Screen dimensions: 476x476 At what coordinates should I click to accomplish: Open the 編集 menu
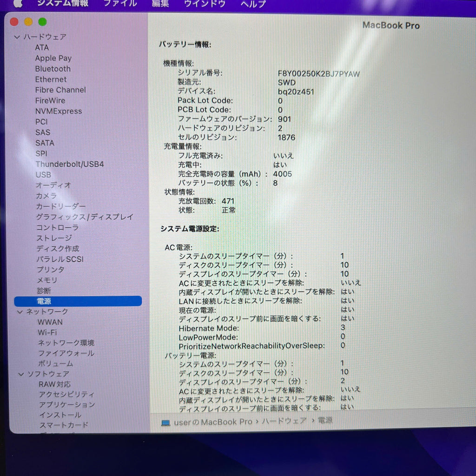(160, 4)
